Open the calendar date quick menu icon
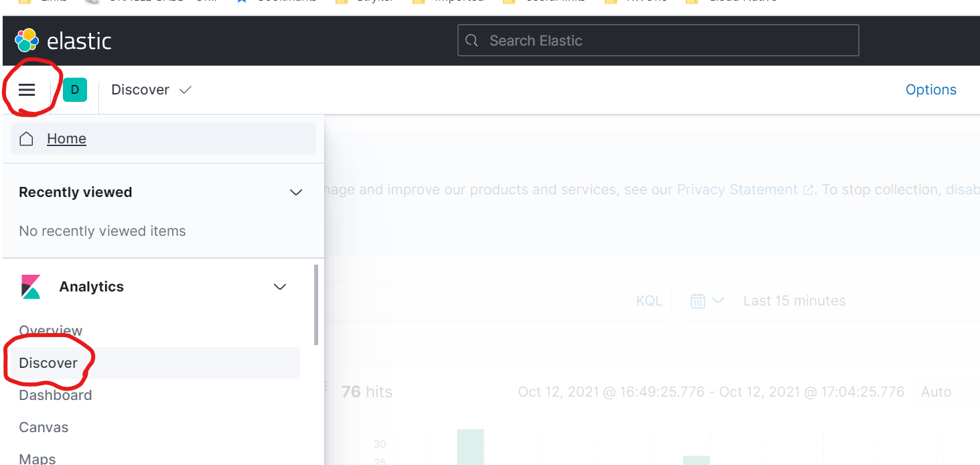Viewport: 980px width, 465px height. coord(707,301)
